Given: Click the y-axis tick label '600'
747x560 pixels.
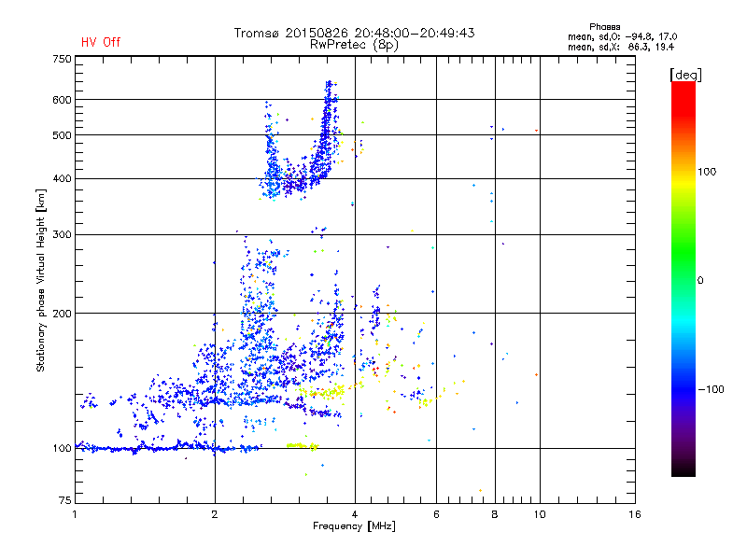Looking at the screenshot, I should (x=62, y=100).
